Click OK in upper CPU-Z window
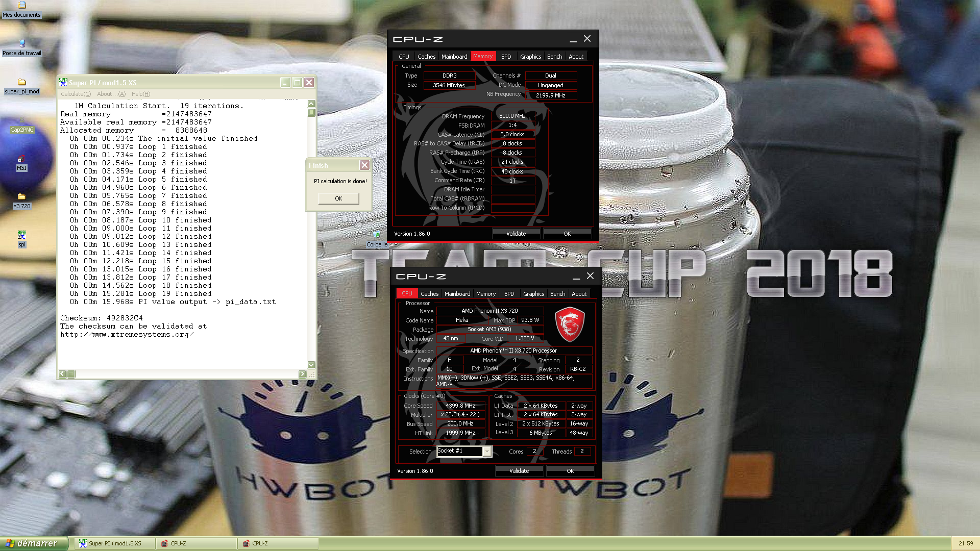980x551 pixels. [x=567, y=234]
